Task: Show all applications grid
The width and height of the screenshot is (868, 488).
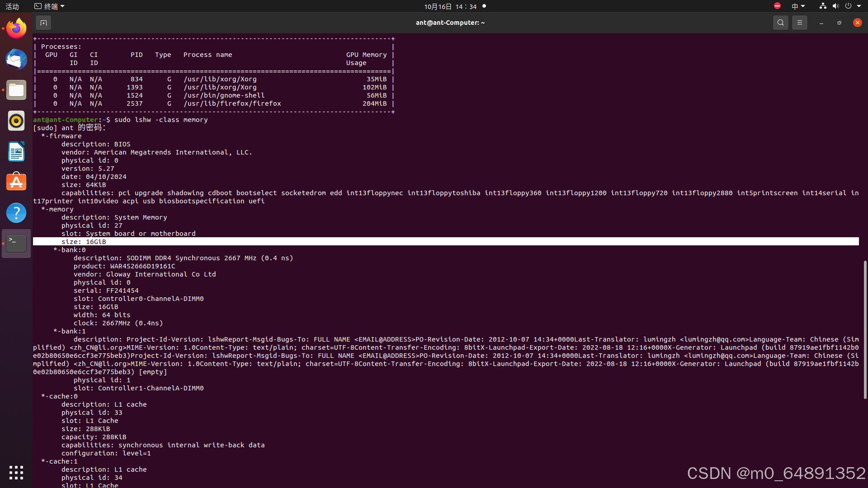Action: click(16, 473)
